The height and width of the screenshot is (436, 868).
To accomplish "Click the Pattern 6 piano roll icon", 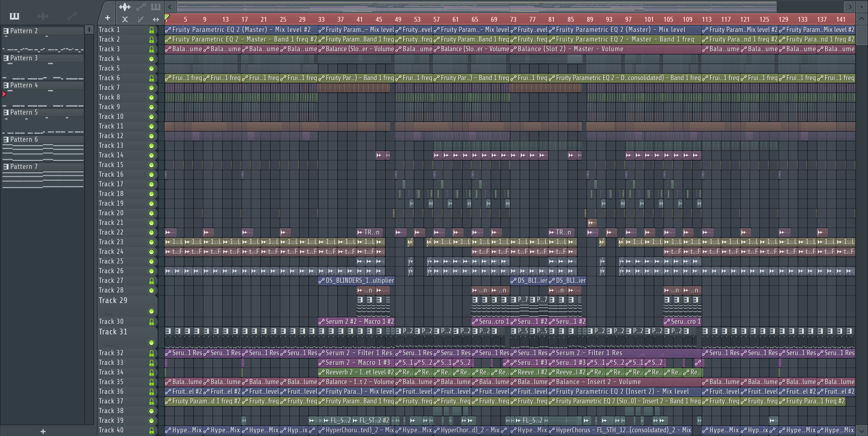I will click(x=6, y=139).
